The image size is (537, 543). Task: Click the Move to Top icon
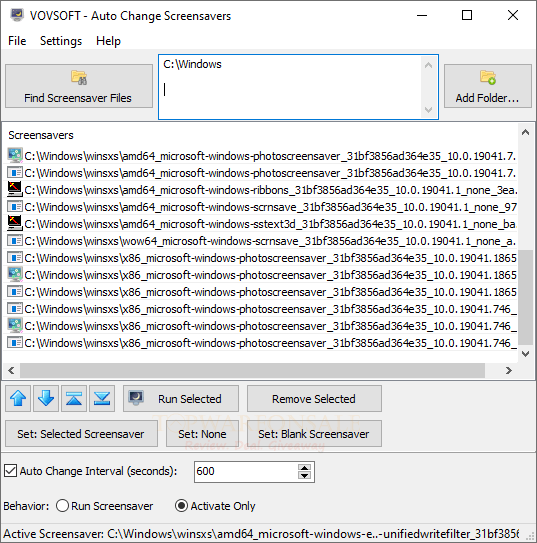tap(74, 398)
